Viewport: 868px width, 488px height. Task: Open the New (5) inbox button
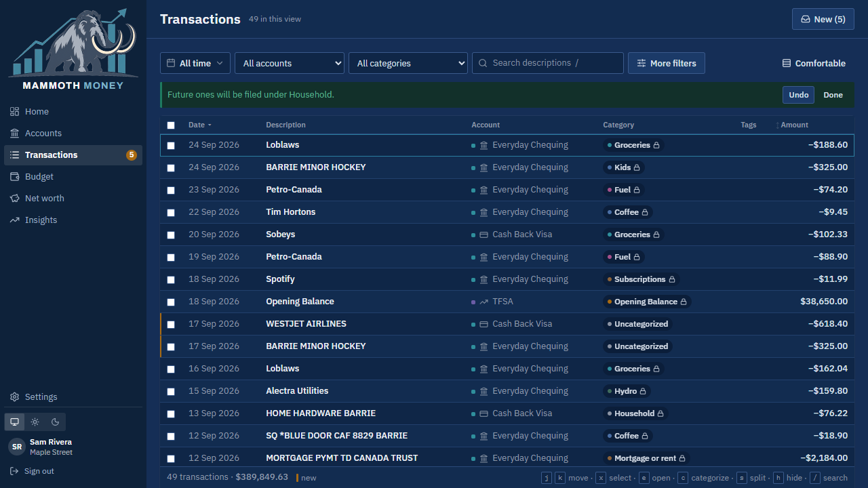[x=823, y=19]
